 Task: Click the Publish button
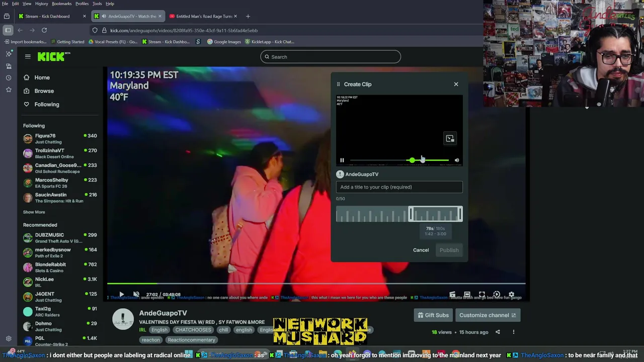click(449, 250)
